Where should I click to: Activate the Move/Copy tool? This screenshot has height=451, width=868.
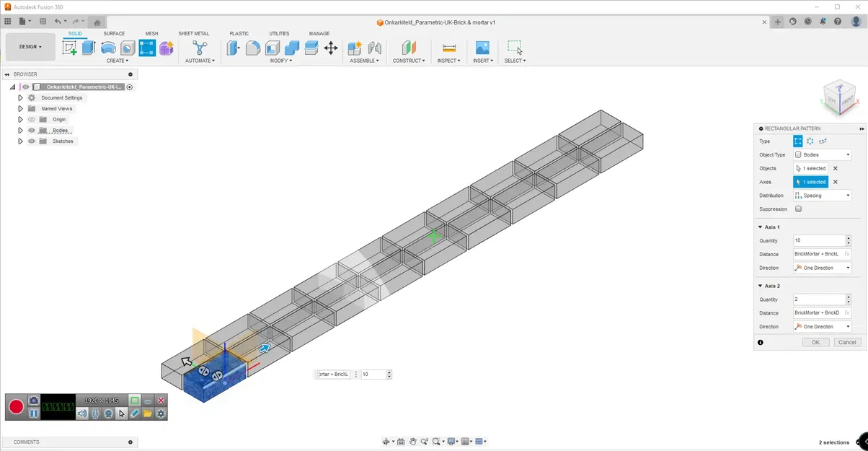330,48
